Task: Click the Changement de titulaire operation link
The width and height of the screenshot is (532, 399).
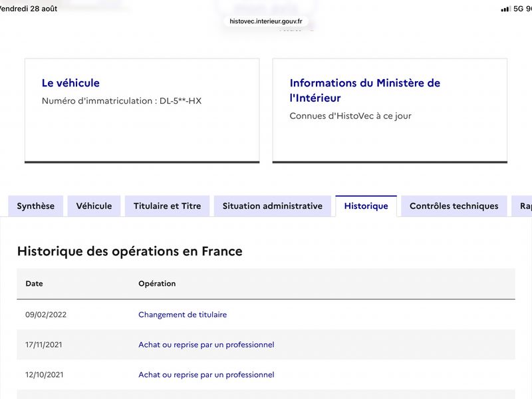Action: [182, 315]
